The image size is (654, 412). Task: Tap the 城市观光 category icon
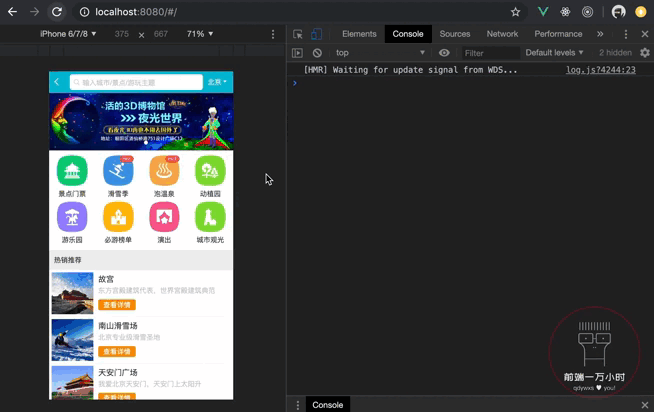pos(210,217)
